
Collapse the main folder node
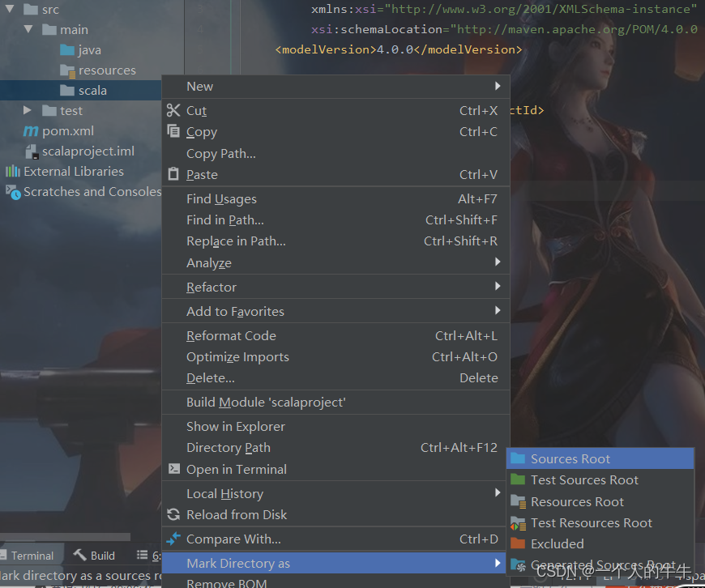(x=28, y=29)
